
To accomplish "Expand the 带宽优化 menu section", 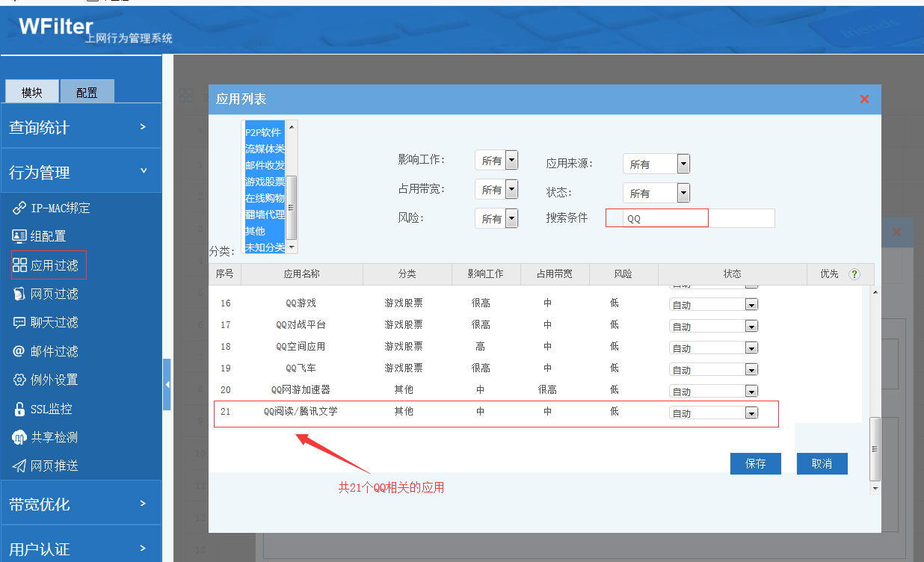I will click(x=81, y=504).
